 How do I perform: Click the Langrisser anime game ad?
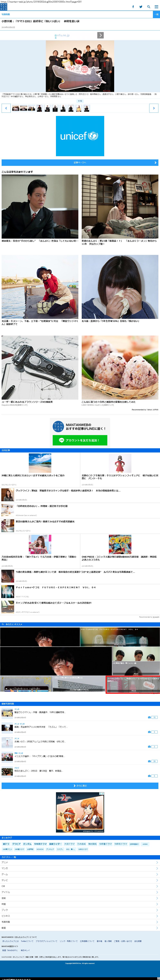[x=80, y=813]
